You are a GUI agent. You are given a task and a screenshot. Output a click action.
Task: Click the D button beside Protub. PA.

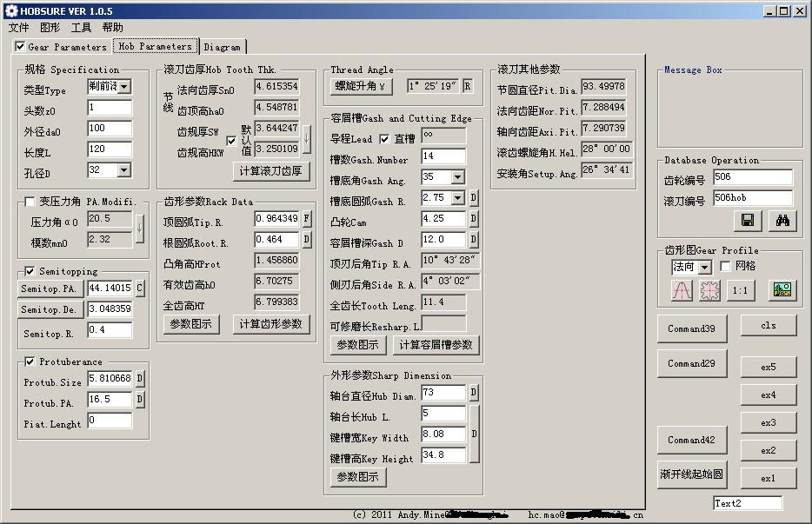coord(139,399)
